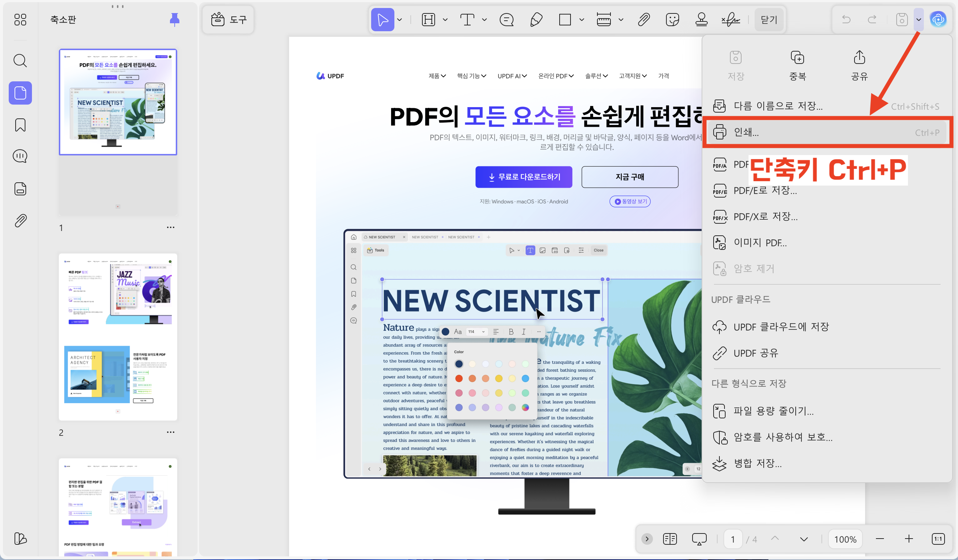Expand the shape tool dropdown arrow
Screen dimensions: 958x560
(582, 19)
